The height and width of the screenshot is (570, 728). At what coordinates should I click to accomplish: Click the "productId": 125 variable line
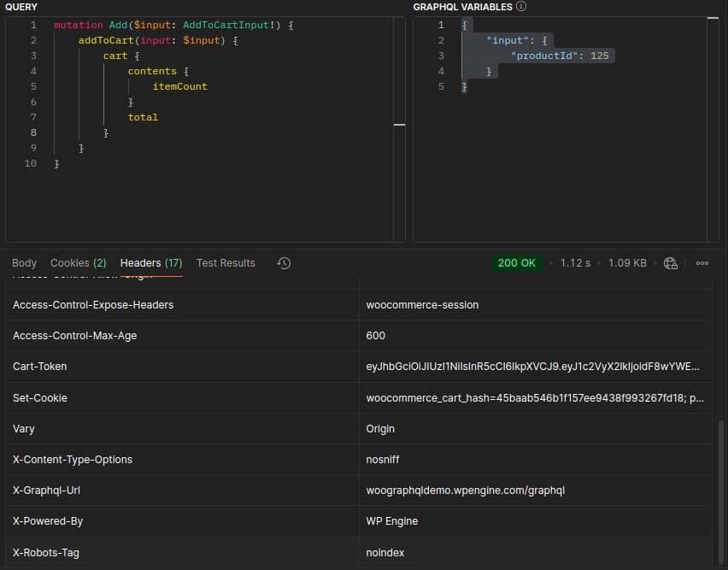point(560,56)
